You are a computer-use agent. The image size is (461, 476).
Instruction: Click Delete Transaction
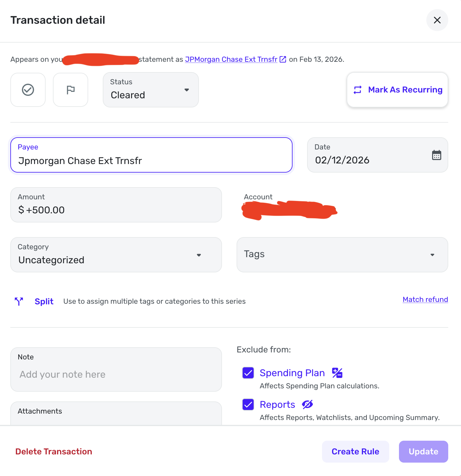point(54,451)
